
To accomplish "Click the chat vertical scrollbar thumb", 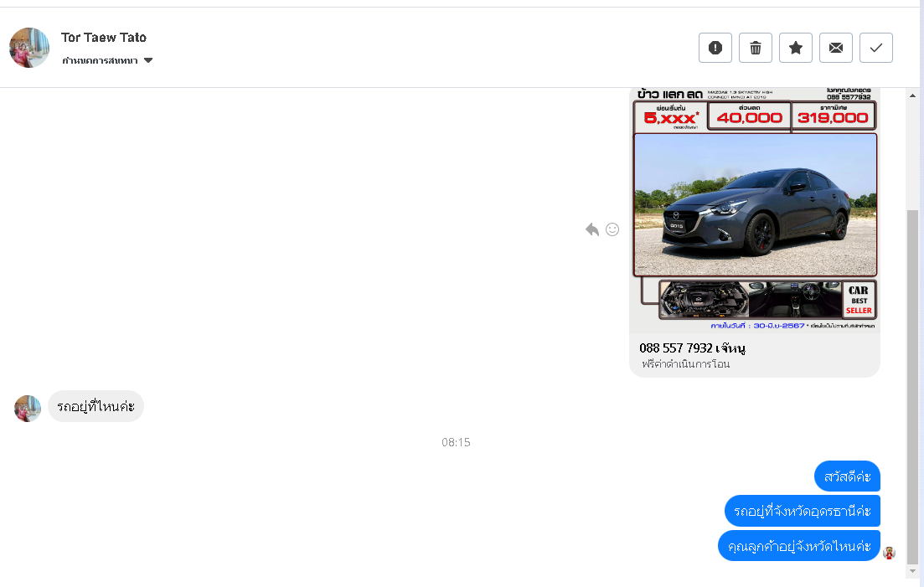I will click(912, 387).
